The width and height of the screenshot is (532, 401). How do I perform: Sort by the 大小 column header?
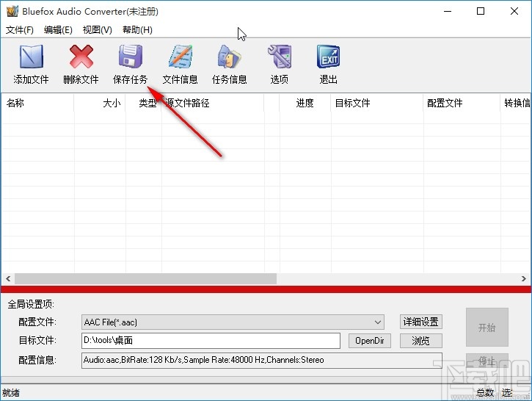[100, 103]
